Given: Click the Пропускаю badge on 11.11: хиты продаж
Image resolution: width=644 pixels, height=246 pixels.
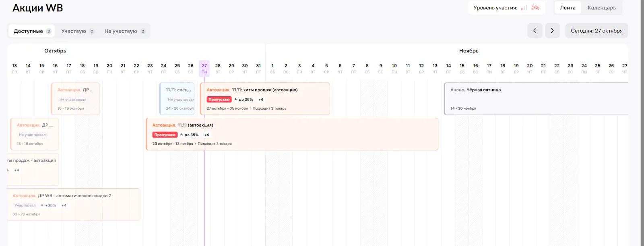Looking at the screenshot, I should tap(219, 100).
